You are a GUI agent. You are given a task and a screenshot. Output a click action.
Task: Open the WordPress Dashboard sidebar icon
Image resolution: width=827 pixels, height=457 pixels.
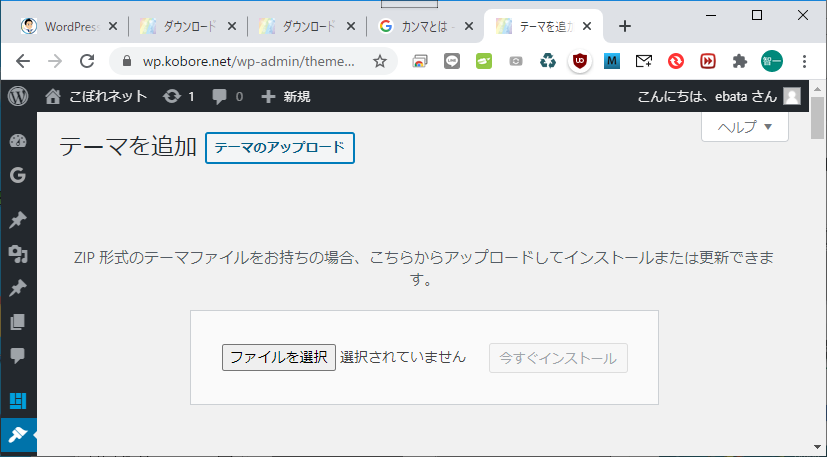click(x=17, y=141)
